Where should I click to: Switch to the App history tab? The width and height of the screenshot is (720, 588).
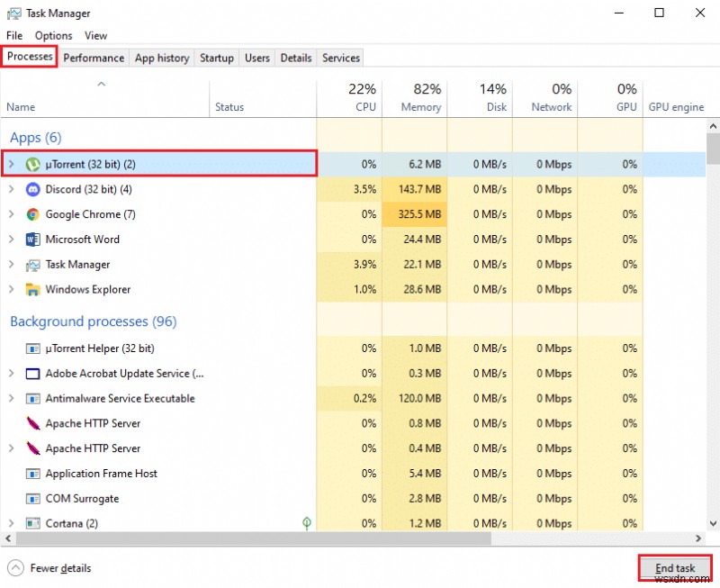[x=162, y=58]
